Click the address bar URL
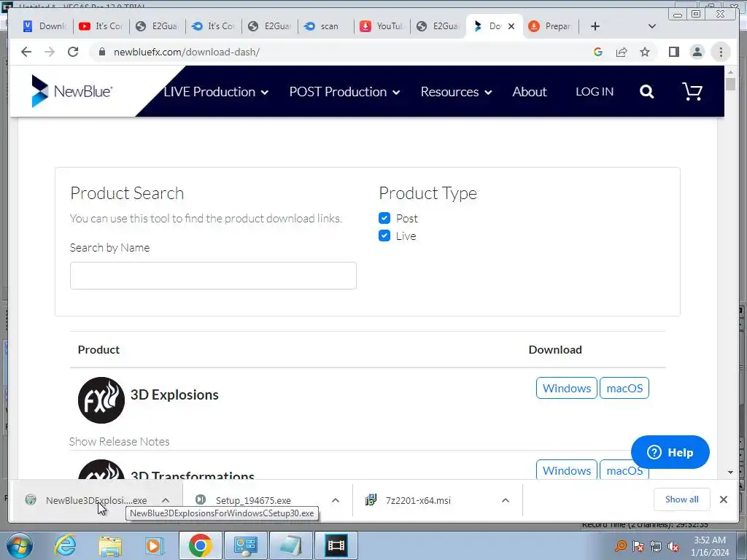This screenshot has height=560, width=747. point(186,52)
